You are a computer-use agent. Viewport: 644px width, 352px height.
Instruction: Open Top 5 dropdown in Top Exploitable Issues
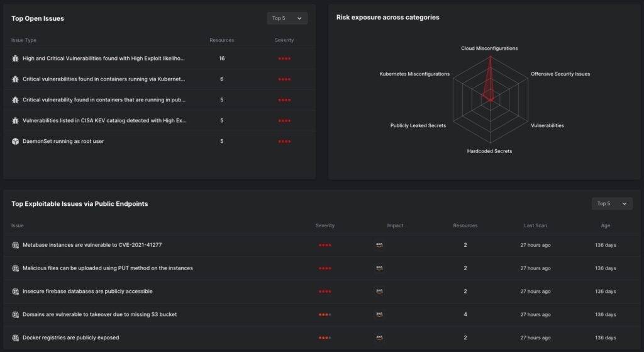pos(611,203)
